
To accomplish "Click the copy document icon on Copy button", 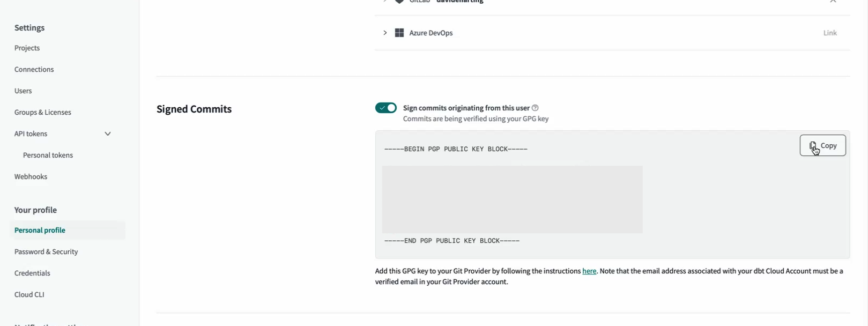I will (813, 145).
